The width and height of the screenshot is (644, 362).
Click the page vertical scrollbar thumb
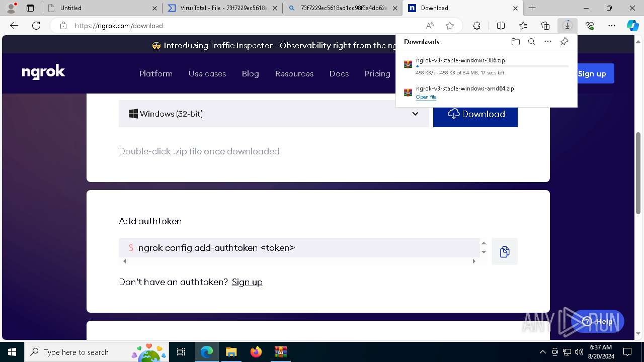[x=638, y=173]
